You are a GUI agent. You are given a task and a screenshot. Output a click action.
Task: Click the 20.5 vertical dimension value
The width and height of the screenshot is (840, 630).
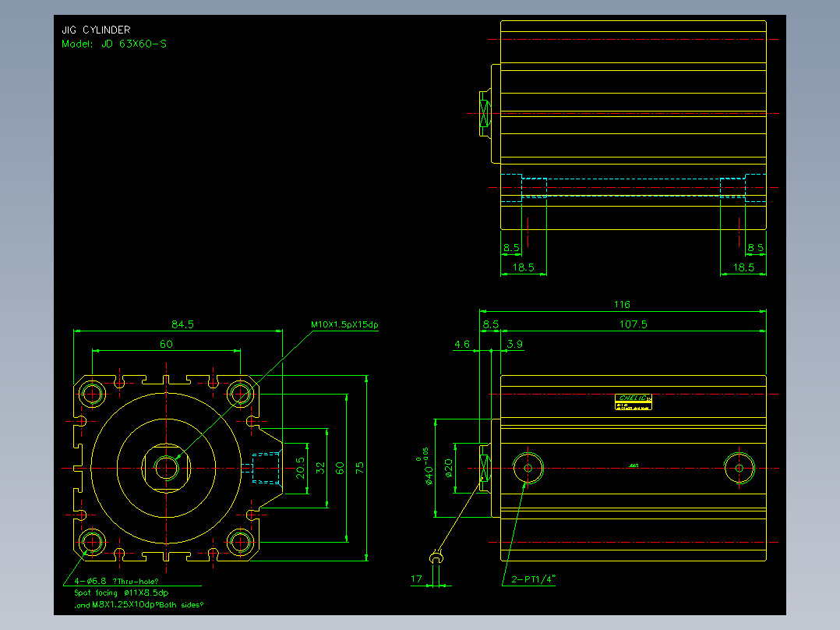[x=300, y=468]
